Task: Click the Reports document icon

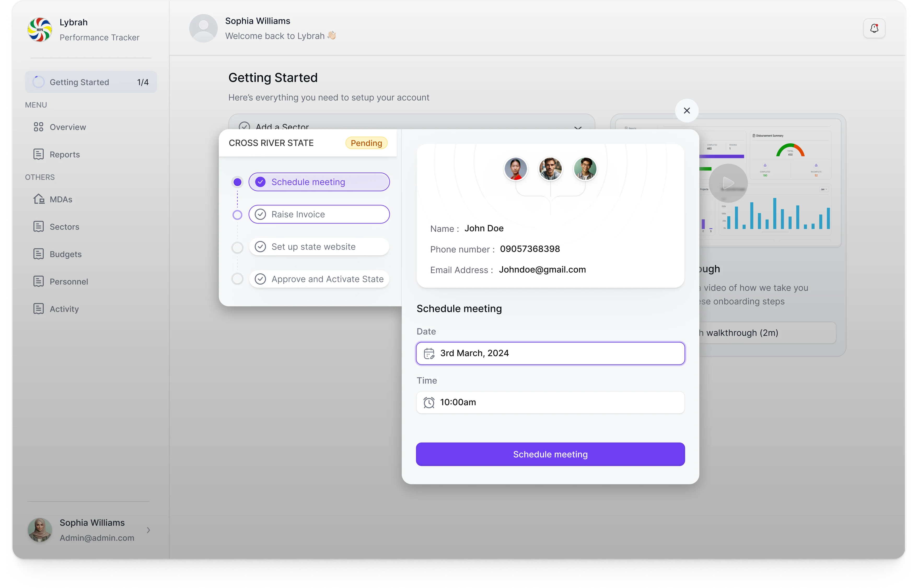Action: pos(39,154)
